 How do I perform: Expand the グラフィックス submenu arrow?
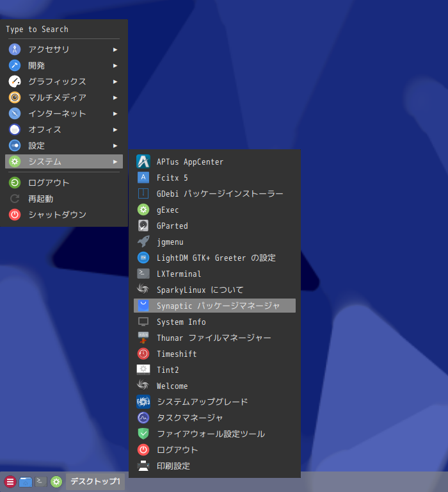click(x=115, y=81)
